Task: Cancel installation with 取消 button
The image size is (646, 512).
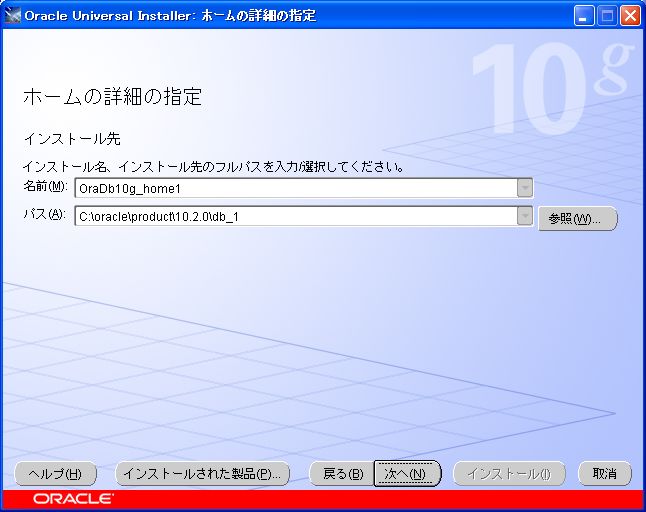Action: click(604, 474)
